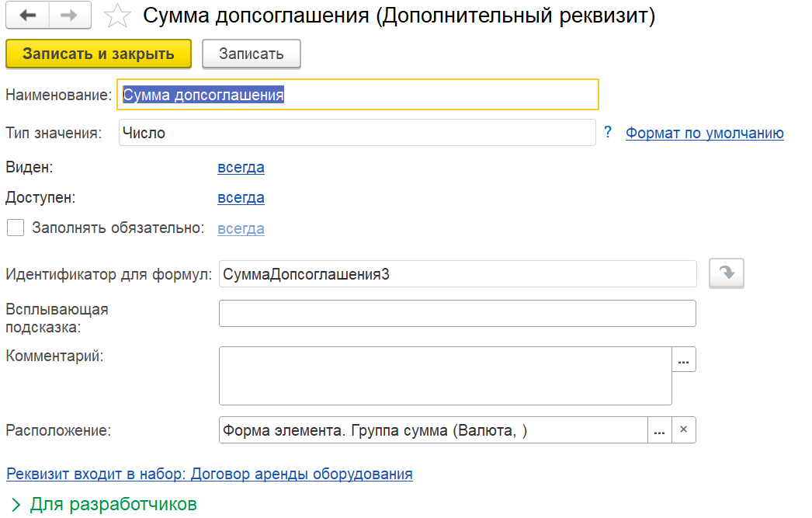This screenshot has width=812, height=518.
Task: Enable the Заполнять обязательно checkbox
Action: pos(15,228)
